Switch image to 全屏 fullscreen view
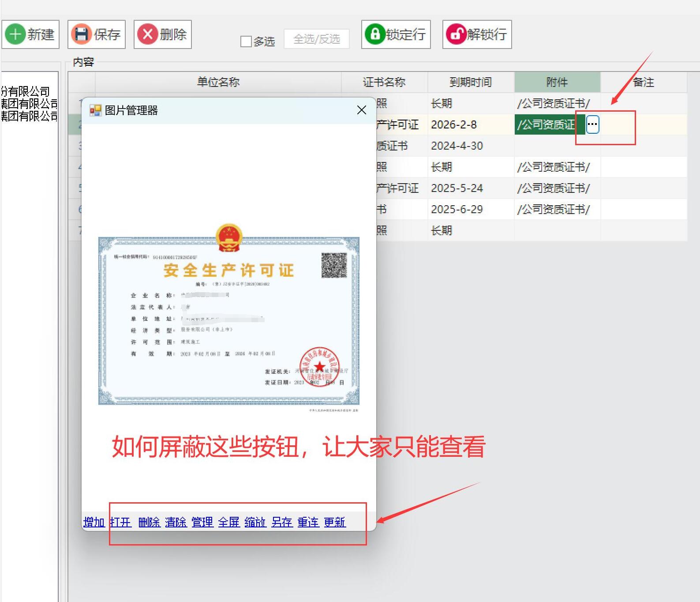Image resolution: width=700 pixels, height=602 pixels. (x=228, y=522)
